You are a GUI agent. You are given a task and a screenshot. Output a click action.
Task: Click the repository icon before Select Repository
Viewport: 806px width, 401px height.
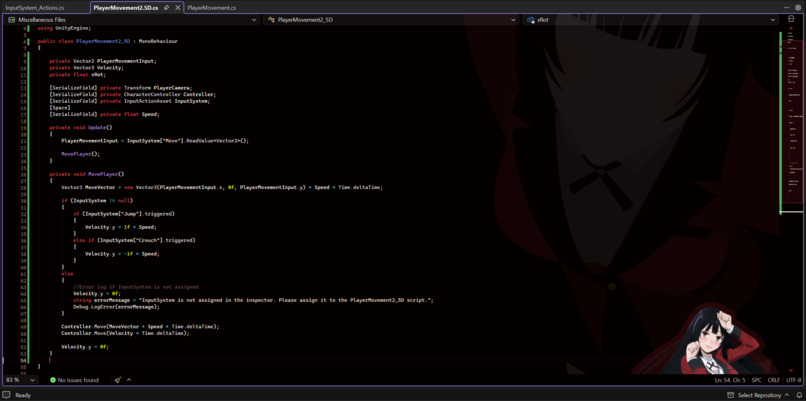731,395
